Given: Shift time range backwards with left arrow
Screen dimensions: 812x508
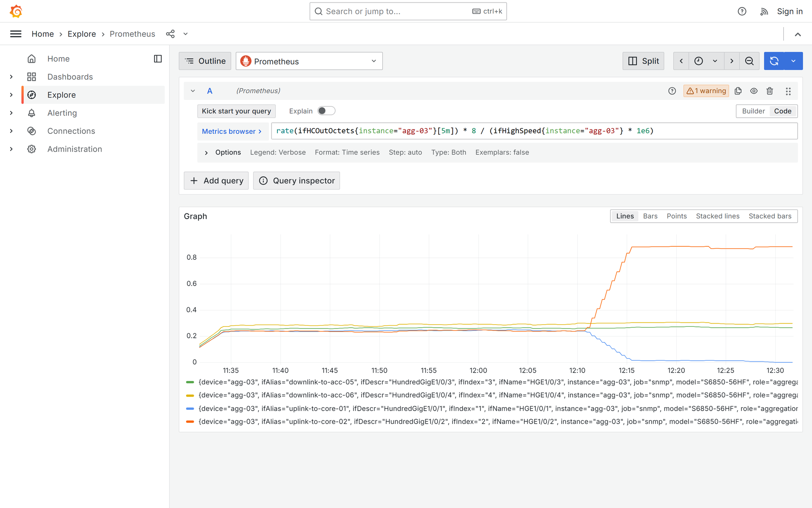Looking at the screenshot, I should click(x=681, y=61).
